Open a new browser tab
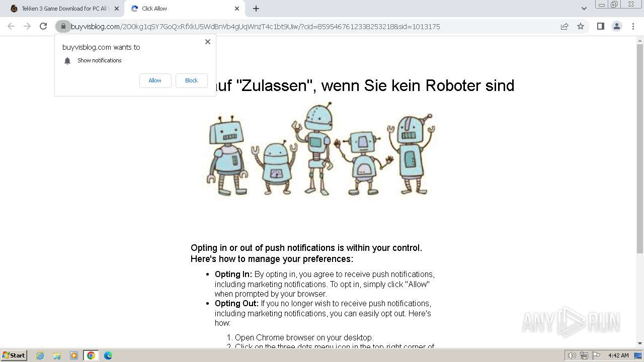The width and height of the screenshot is (644, 362). [x=256, y=9]
